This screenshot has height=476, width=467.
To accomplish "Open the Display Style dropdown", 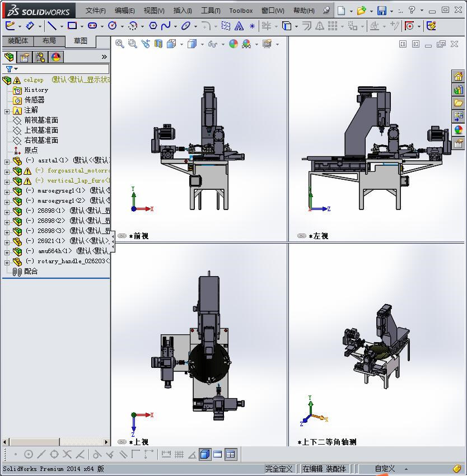I will pos(202,44).
